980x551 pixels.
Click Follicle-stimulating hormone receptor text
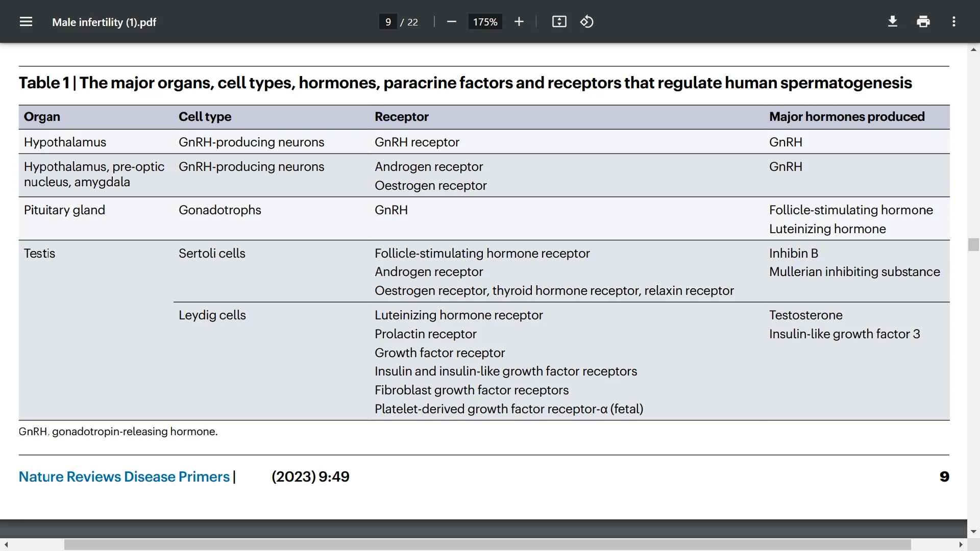(x=482, y=254)
